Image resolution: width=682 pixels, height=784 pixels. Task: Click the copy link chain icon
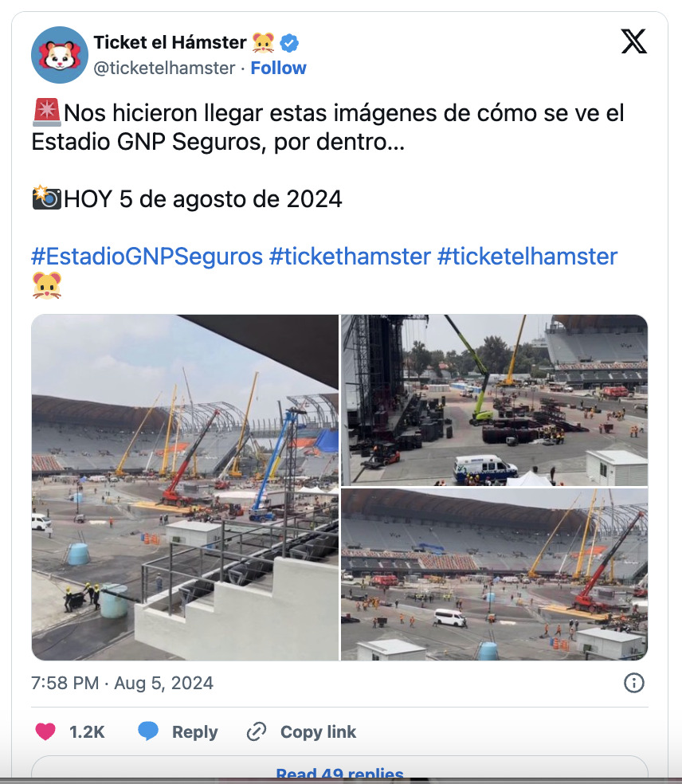pyautogui.click(x=257, y=731)
